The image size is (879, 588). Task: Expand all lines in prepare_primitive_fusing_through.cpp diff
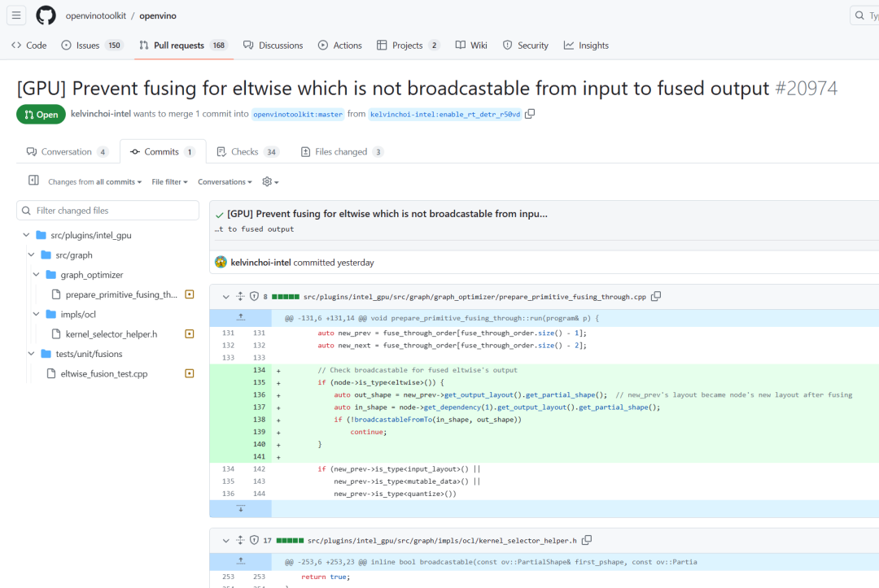pyautogui.click(x=240, y=296)
